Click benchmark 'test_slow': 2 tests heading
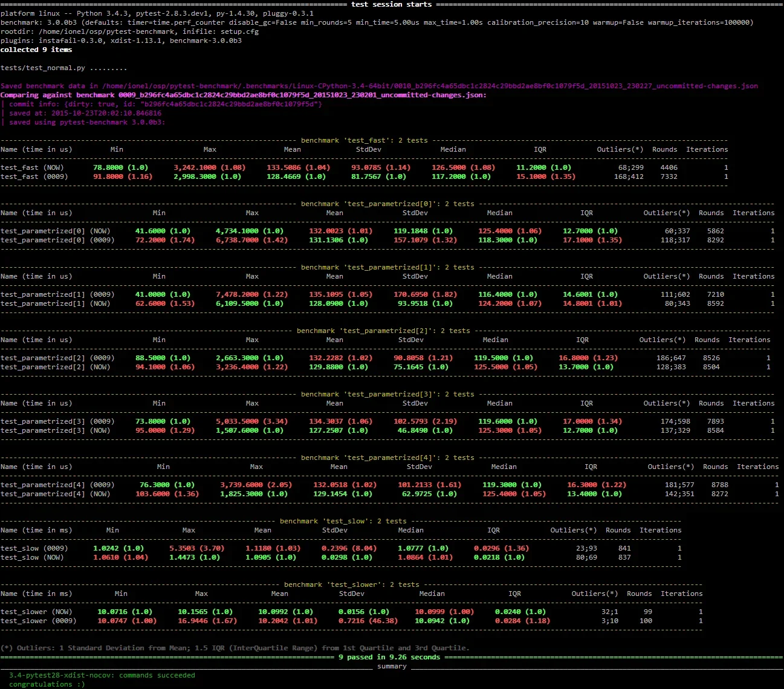This screenshot has height=689, width=784. (x=343, y=521)
